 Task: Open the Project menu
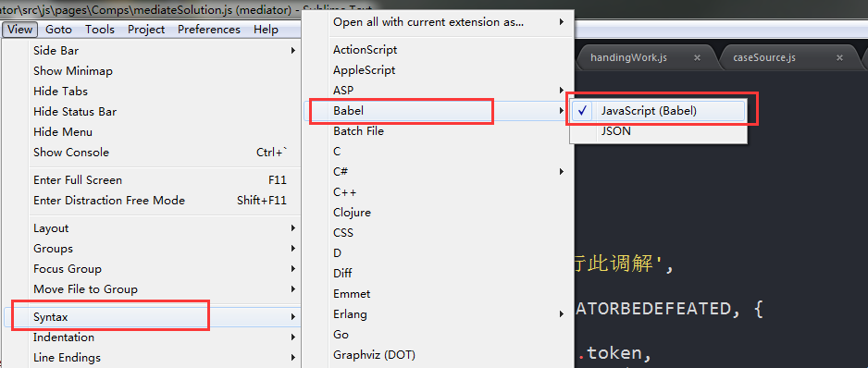tap(146, 30)
